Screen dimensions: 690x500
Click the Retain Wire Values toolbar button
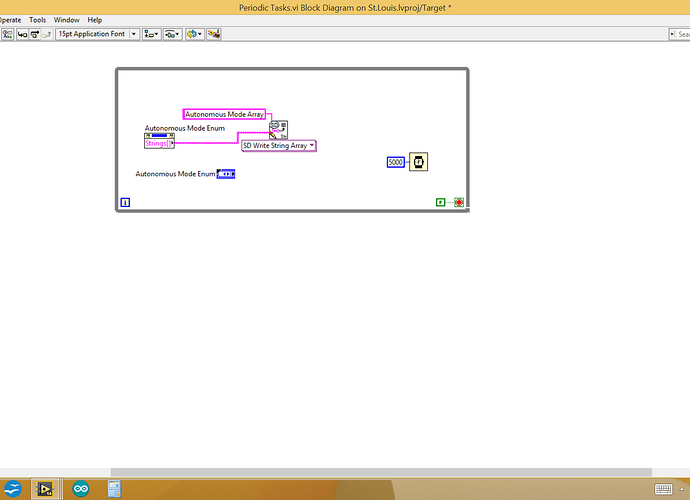coord(7,34)
